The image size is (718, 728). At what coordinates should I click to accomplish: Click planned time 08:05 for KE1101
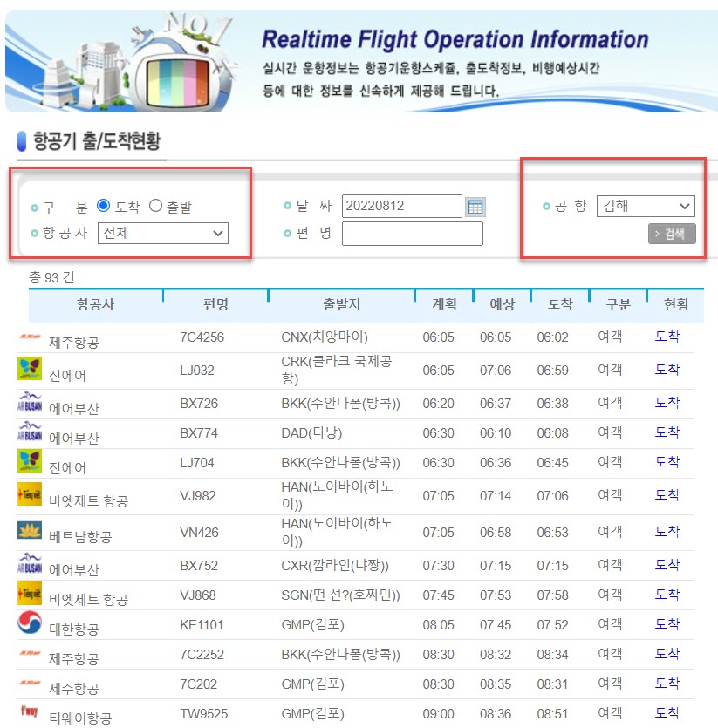click(438, 625)
